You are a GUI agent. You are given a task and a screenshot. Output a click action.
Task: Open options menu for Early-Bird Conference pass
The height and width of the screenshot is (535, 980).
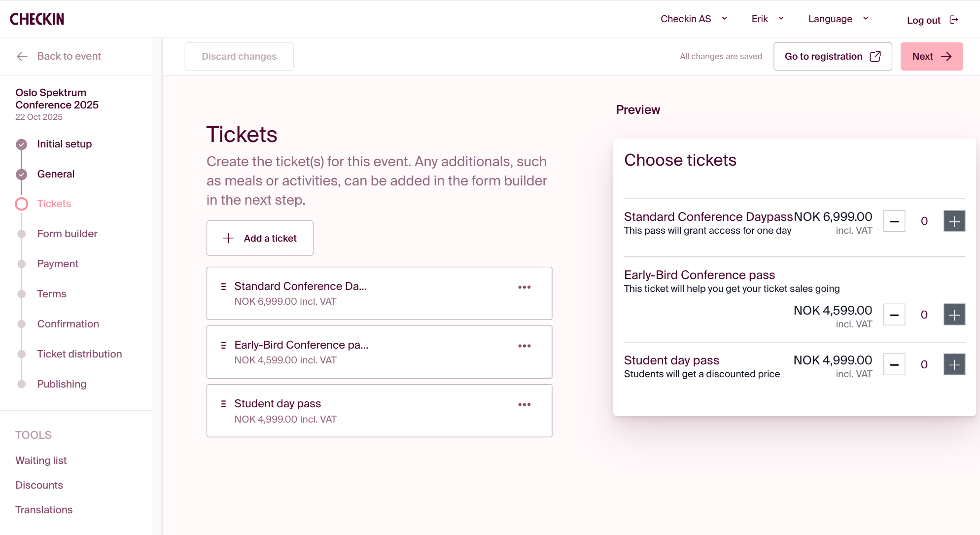pos(524,346)
